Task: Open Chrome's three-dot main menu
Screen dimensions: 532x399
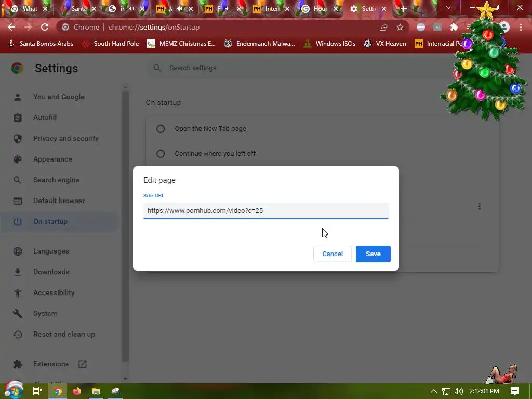Action: point(521,27)
